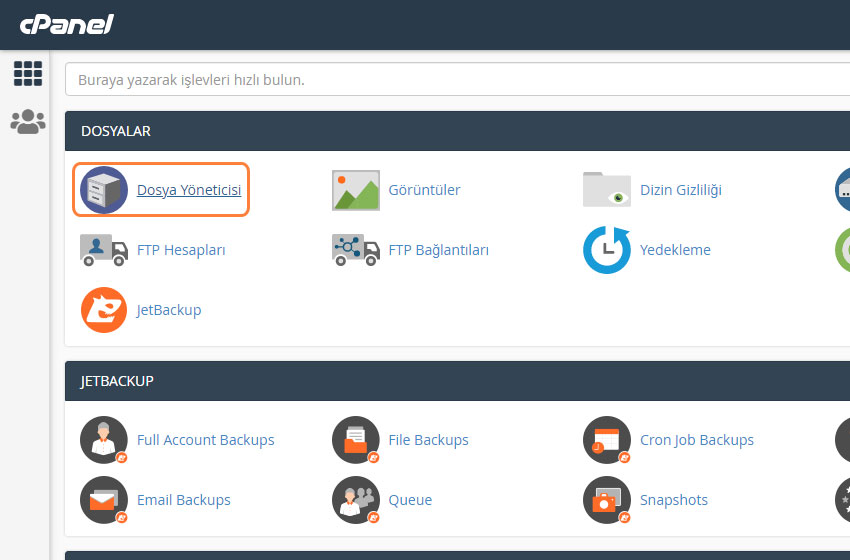Open the Yedekleme link
Image resolution: width=850 pixels, height=560 pixels.
[x=675, y=250]
